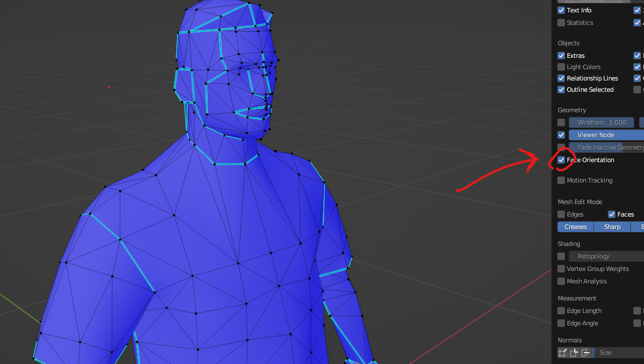Viewport: 644px width, 364px height.
Task: Disable the Extras checkbox
Action: 561,56
